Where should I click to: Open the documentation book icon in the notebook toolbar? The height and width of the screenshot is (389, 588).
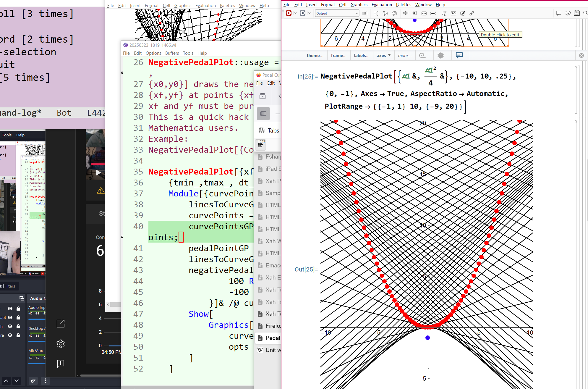click(x=577, y=13)
